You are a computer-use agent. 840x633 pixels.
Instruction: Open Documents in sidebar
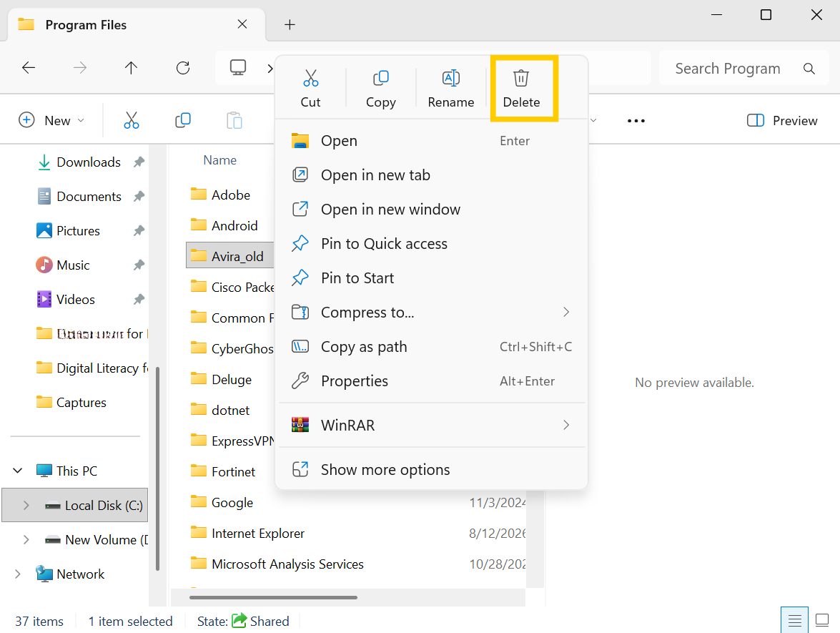coord(79,197)
